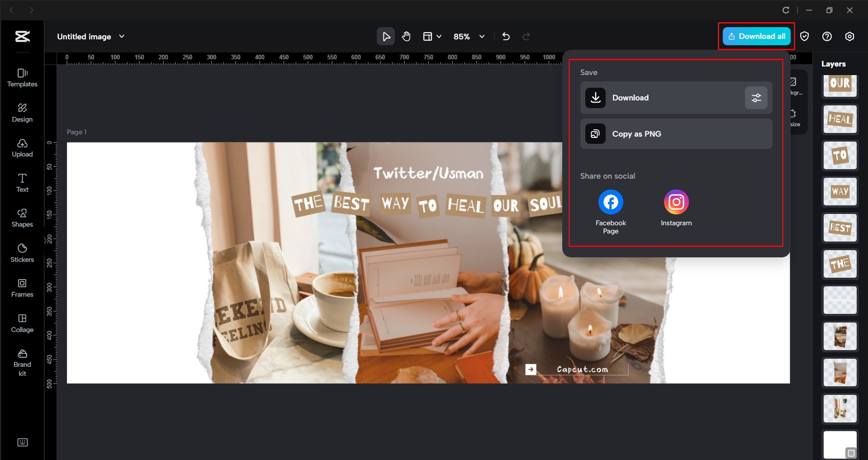Open the Stickers panel
Image resolution: width=868 pixels, height=460 pixels.
click(22, 253)
